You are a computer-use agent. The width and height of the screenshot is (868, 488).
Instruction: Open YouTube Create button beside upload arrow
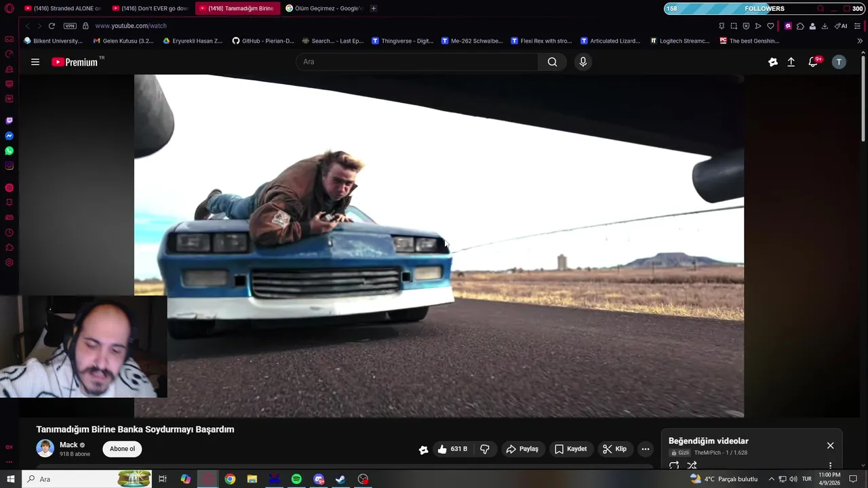772,62
